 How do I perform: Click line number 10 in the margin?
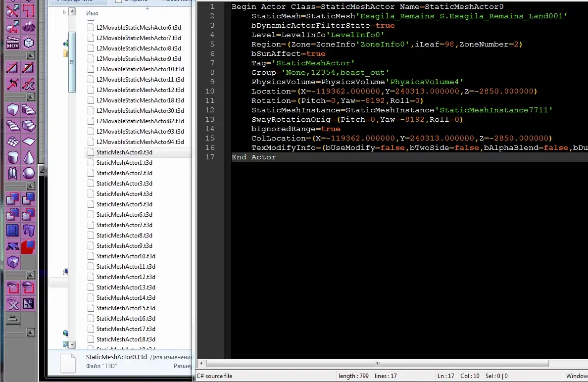[210, 91]
